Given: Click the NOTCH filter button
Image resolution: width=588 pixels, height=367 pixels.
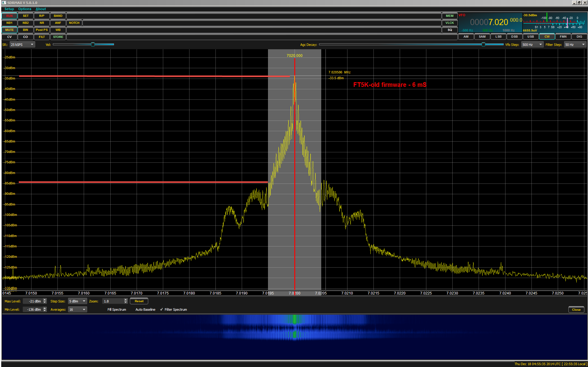Looking at the screenshot, I should (x=74, y=23).
